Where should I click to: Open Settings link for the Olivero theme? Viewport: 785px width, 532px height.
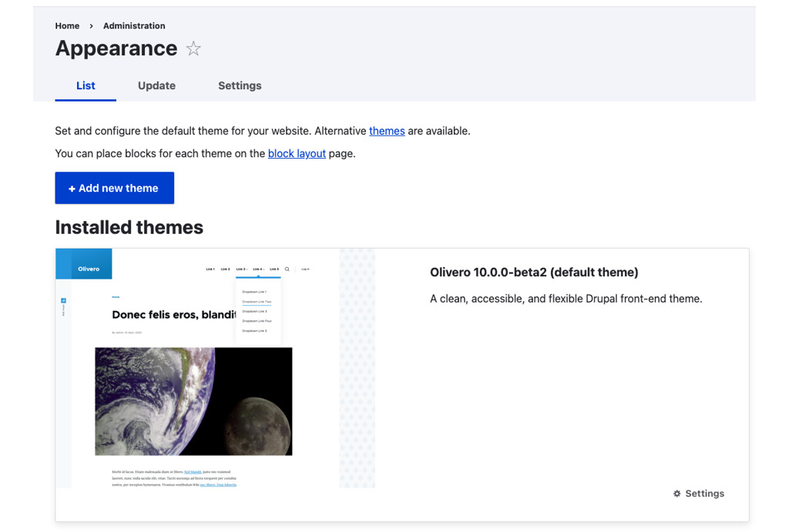(699, 494)
